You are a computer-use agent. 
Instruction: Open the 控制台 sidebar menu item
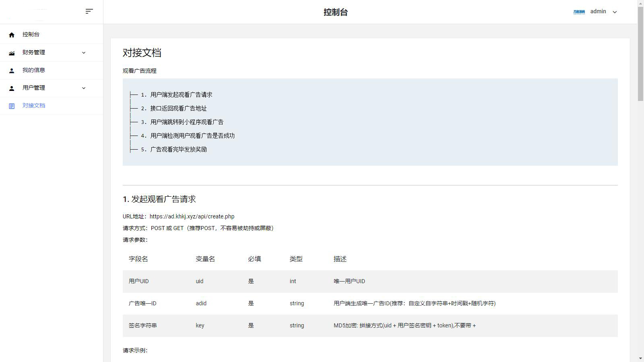pos(52,35)
